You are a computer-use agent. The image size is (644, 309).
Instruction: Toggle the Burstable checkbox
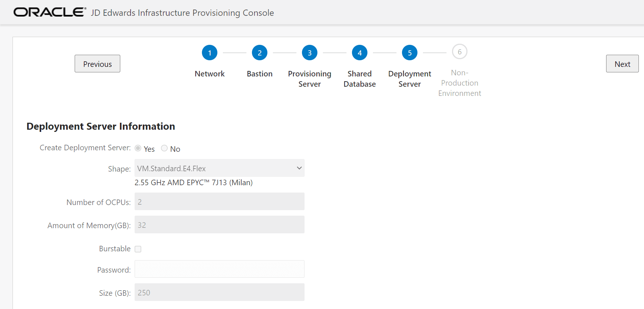(138, 249)
